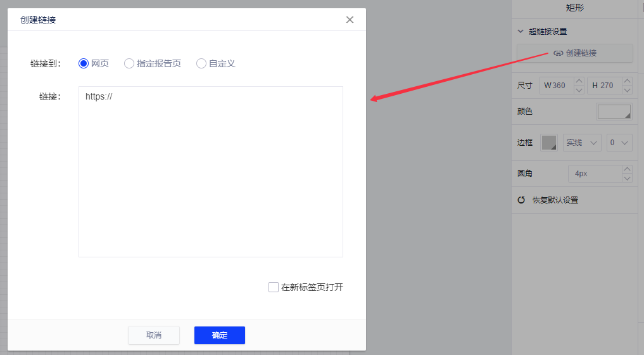Viewport: 644px width, 355px height.
Task: Open the 边框 border color swatch
Action: [x=549, y=143]
